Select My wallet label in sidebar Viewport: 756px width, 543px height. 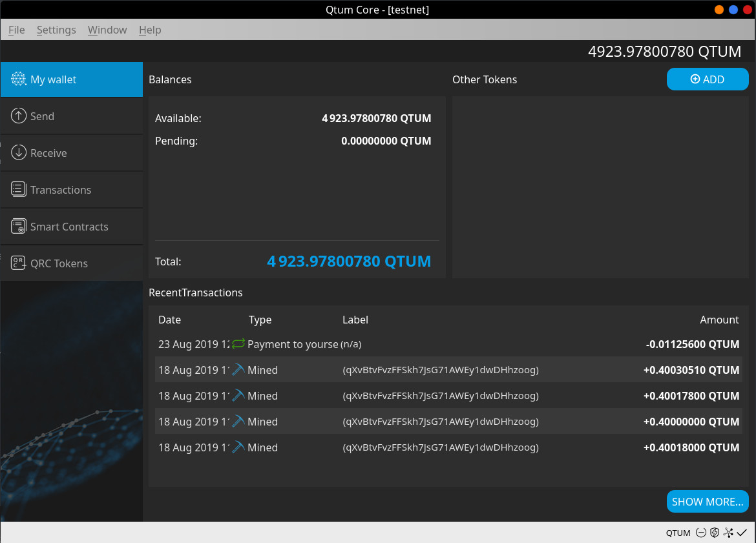pyautogui.click(x=53, y=79)
